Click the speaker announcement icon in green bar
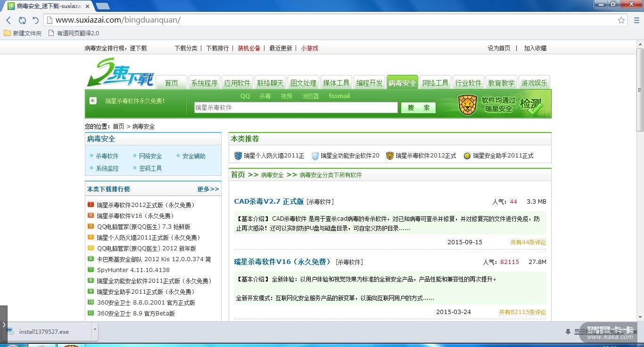 tap(93, 100)
